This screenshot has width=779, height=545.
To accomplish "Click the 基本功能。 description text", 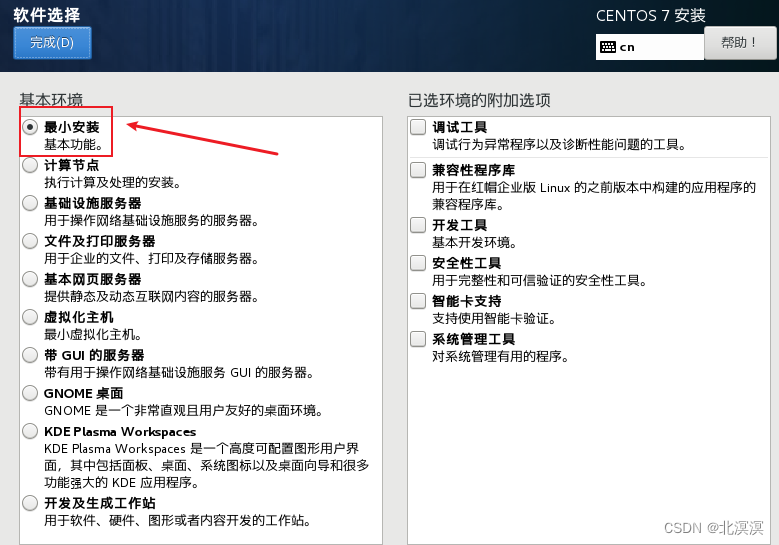I will 74,145.
